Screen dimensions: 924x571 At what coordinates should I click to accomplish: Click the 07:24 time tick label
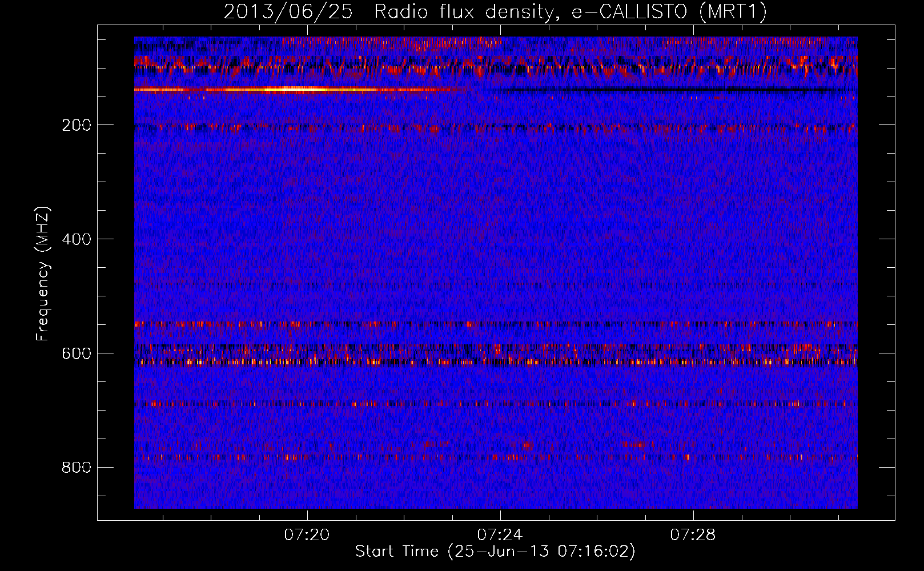tap(500, 535)
